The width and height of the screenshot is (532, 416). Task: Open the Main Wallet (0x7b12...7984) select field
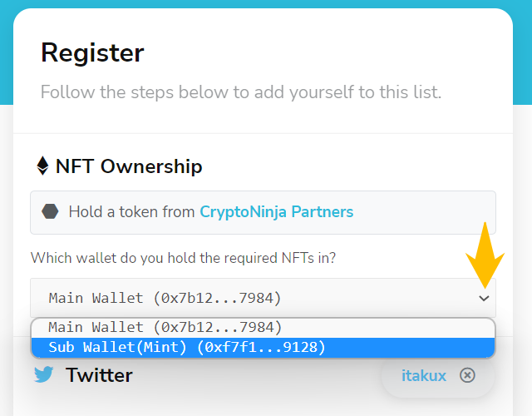coord(263,298)
